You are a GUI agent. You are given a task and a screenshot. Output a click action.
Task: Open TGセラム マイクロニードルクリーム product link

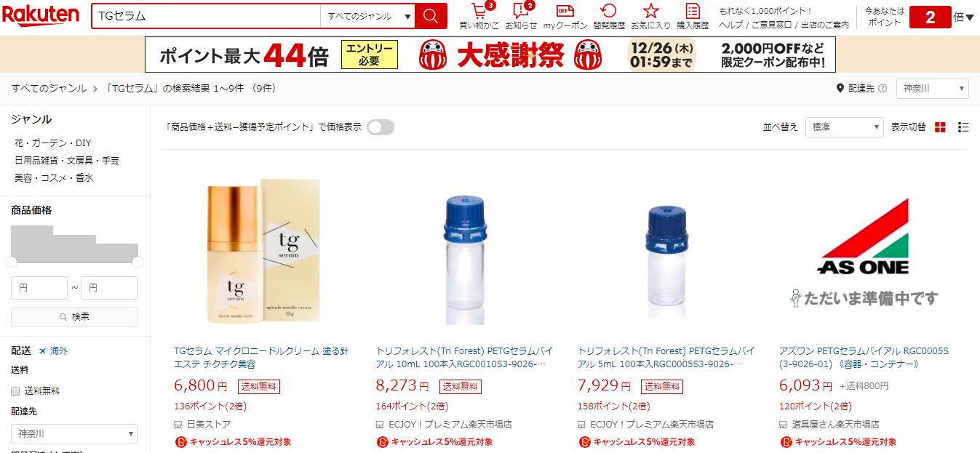pyautogui.click(x=261, y=357)
